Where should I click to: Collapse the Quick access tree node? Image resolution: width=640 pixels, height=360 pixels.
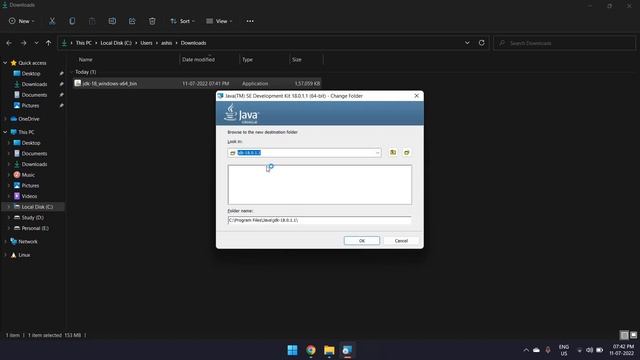click(x=5, y=63)
